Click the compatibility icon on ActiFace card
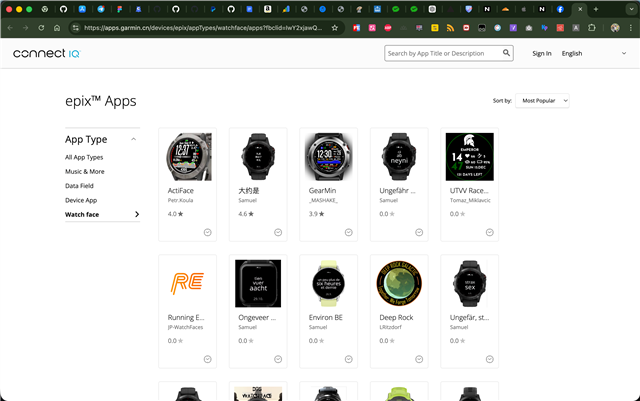The height and width of the screenshot is (401, 640). tap(207, 231)
